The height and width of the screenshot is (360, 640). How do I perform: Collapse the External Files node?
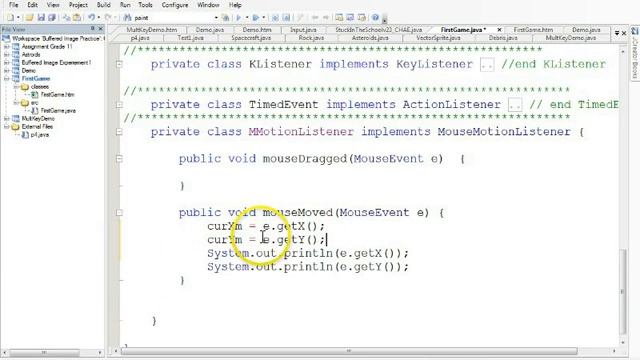point(7,127)
